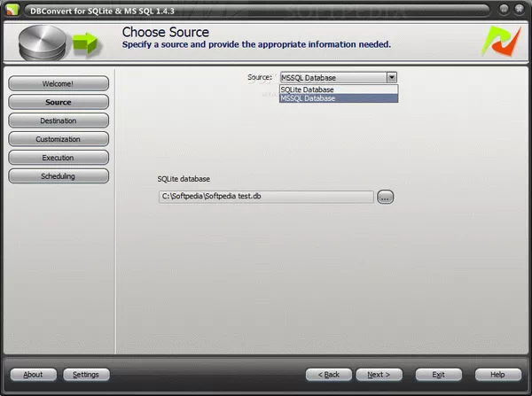Select the Source step in the sidebar
The height and width of the screenshot is (396, 532).
pos(59,102)
